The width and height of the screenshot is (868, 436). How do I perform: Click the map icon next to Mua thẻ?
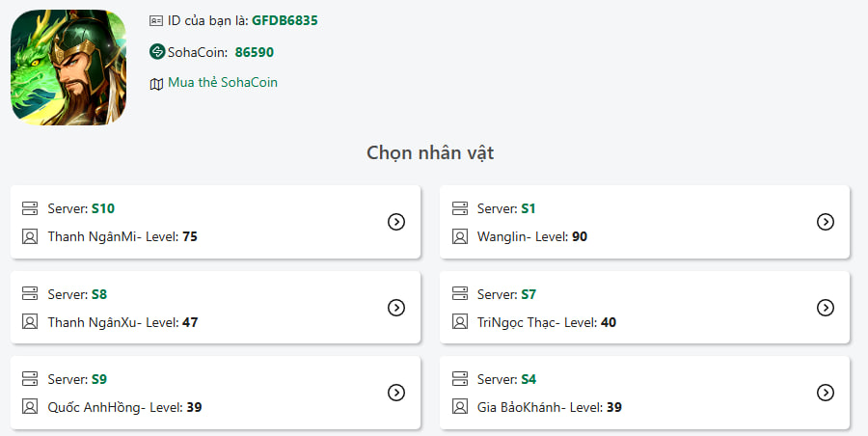157,84
